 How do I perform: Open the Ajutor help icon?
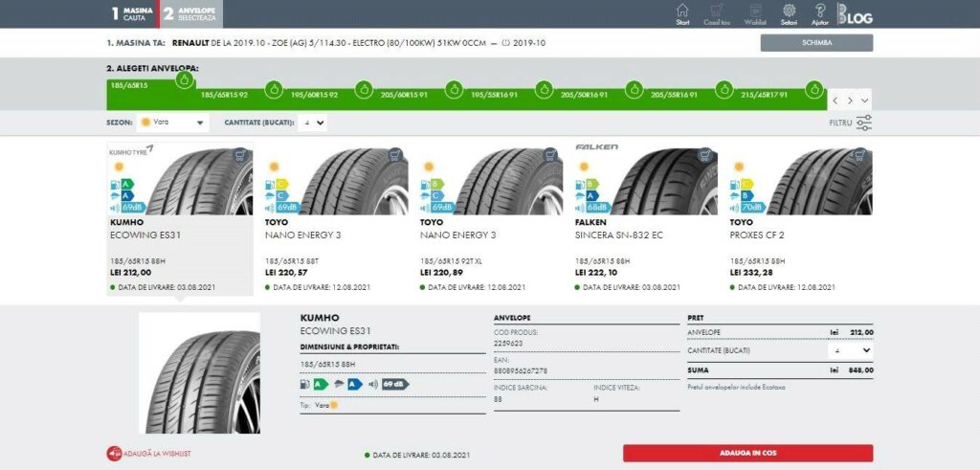pyautogui.click(x=820, y=13)
